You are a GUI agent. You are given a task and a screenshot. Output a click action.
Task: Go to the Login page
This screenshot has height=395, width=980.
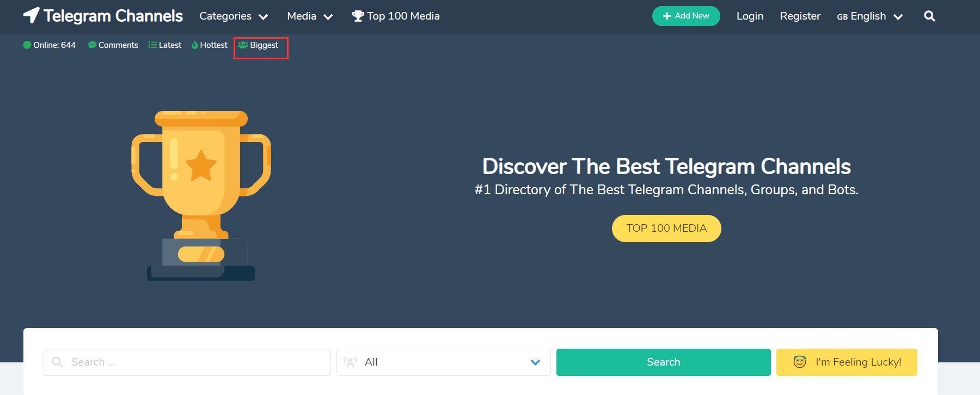click(750, 16)
